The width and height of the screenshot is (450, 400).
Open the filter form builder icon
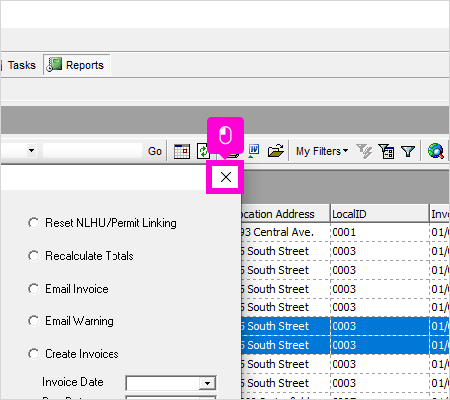[x=386, y=151]
